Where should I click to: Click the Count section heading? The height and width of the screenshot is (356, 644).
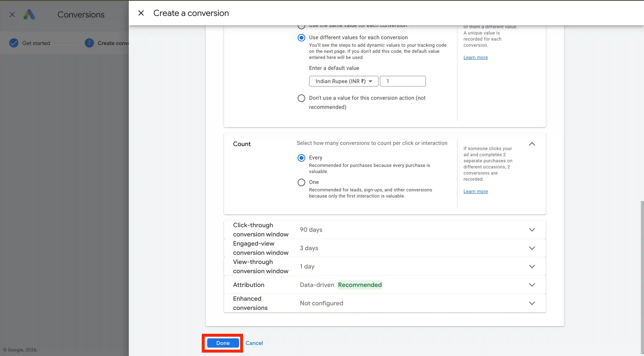pyautogui.click(x=242, y=144)
